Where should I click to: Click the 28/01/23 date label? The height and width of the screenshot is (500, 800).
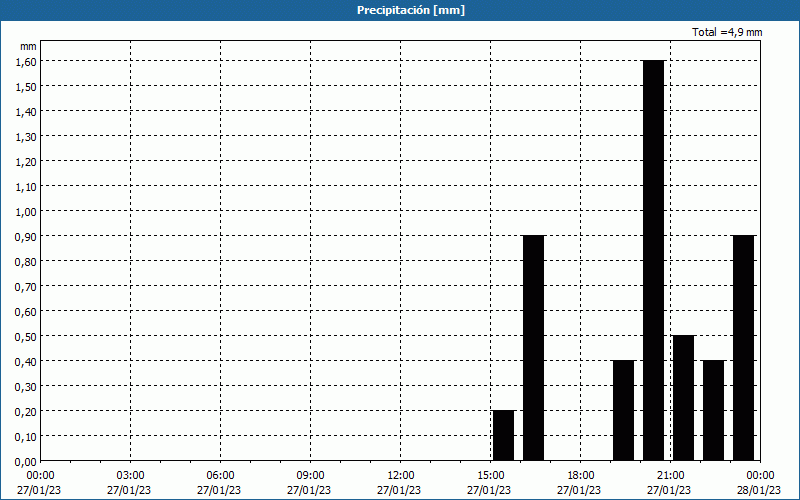(759, 490)
